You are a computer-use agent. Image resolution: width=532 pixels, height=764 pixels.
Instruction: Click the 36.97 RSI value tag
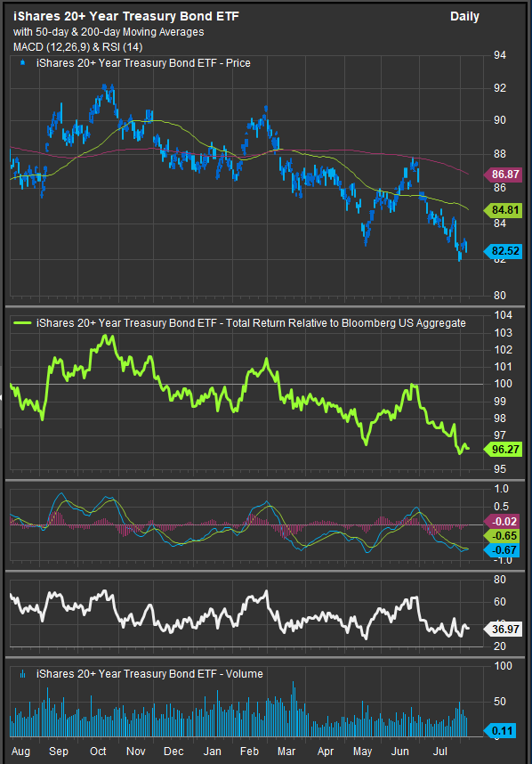click(503, 629)
